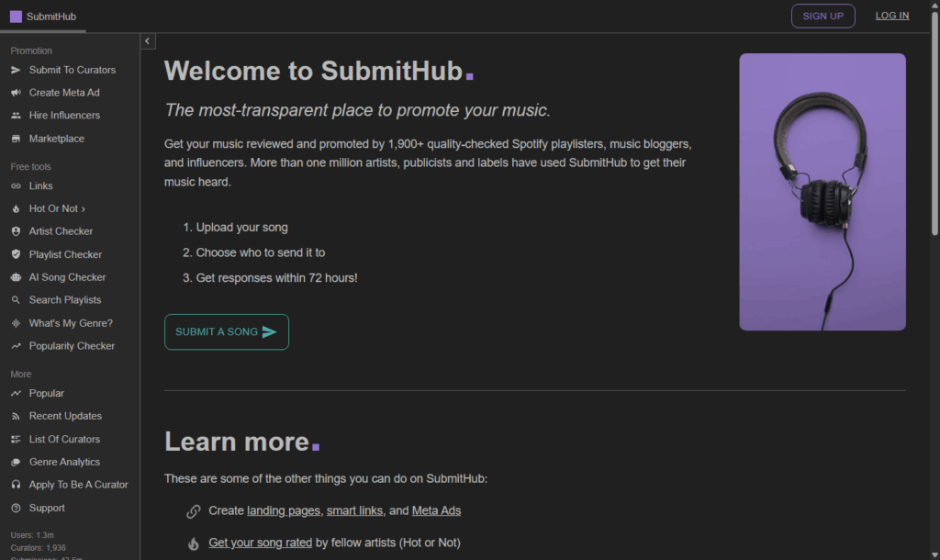Click the RSS feed icon beside Recent Updates
This screenshot has width=940, height=560.
click(16, 416)
